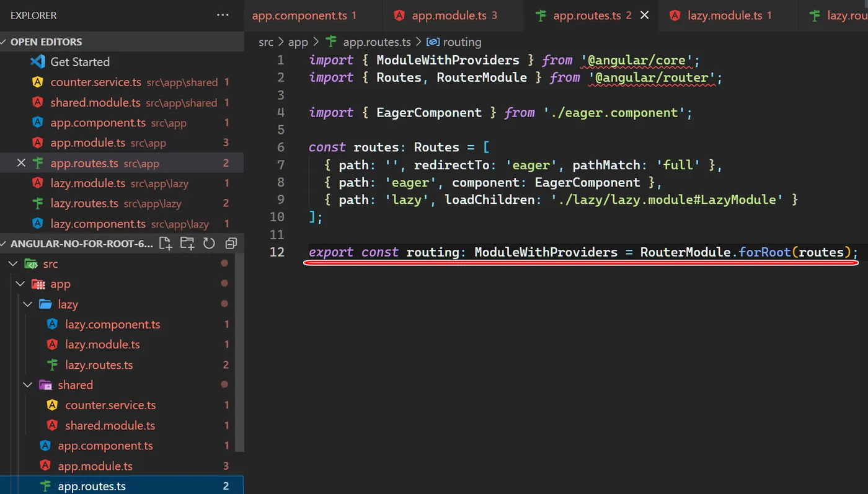
Task: Click line number 12 in gutter
Action: coord(277,252)
